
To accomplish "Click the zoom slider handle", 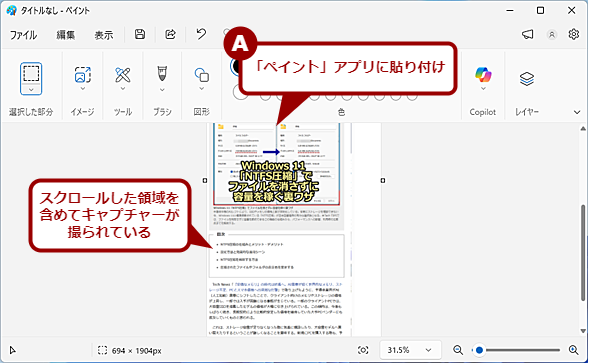I will 479,350.
